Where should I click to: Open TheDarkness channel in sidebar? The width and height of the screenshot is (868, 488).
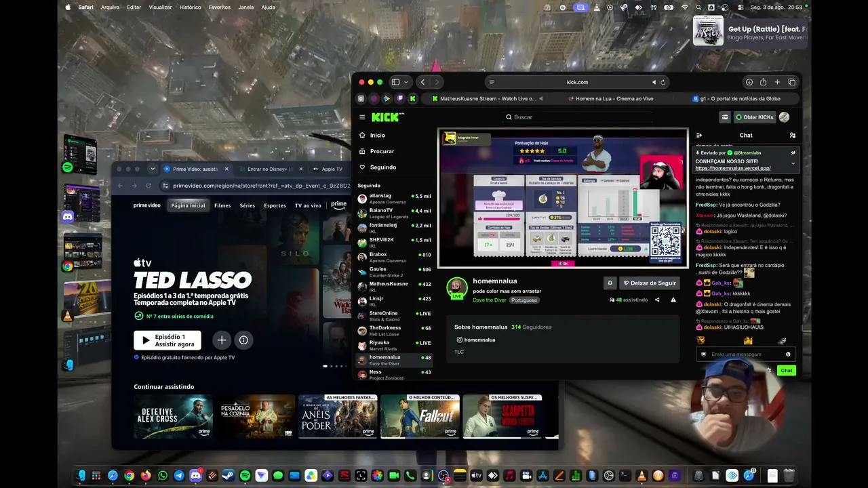(x=395, y=331)
